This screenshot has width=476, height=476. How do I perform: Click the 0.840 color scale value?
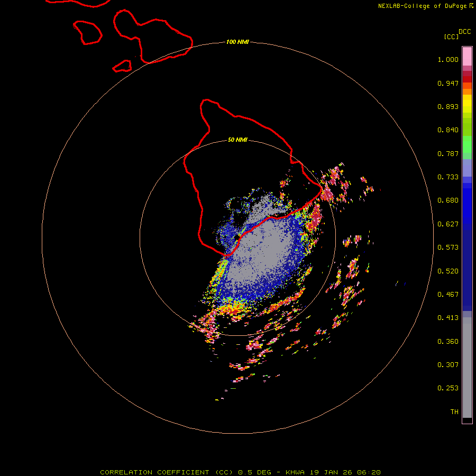448,130
